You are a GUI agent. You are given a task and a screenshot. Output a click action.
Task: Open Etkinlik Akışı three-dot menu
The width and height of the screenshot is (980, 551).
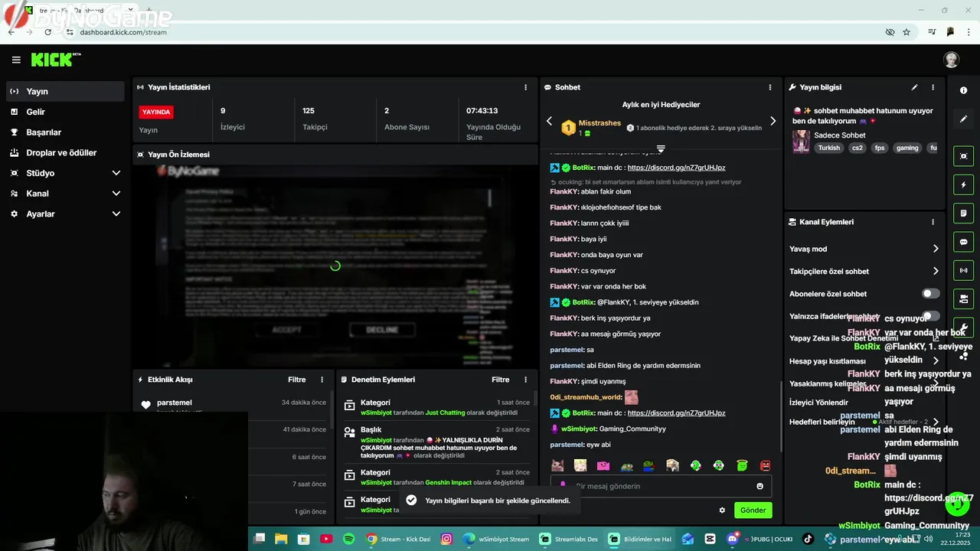(322, 380)
